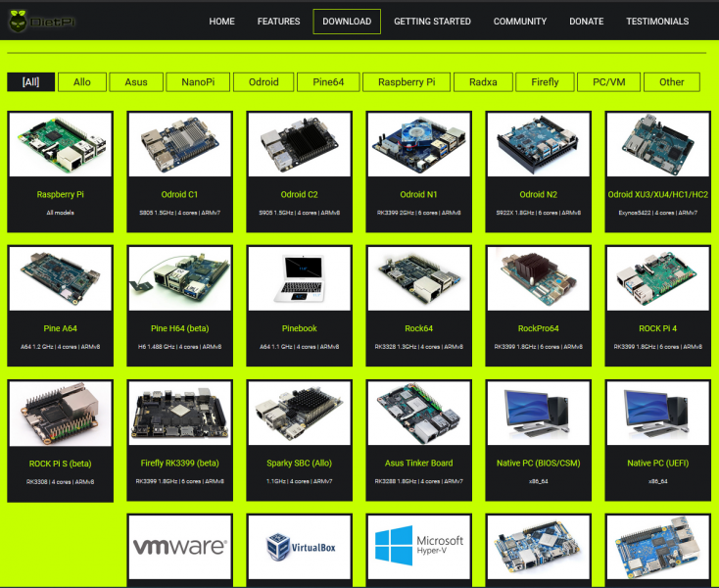Image resolution: width=719 pixels, height=588 pixels.
Task: Click the DietPi logo
Action: click(41, 22)
